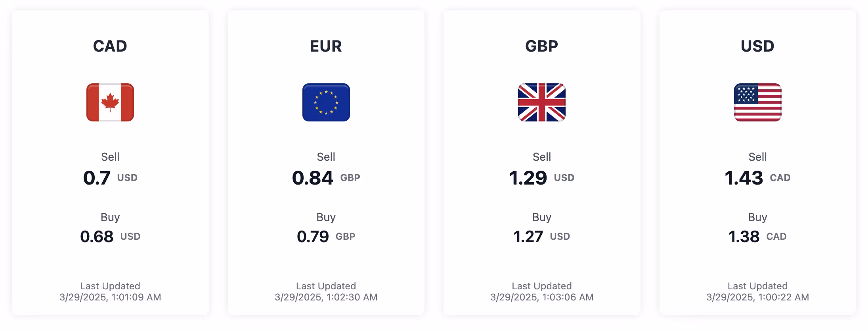
Task: Click the United States flag icon
Action: pos(757,102)
